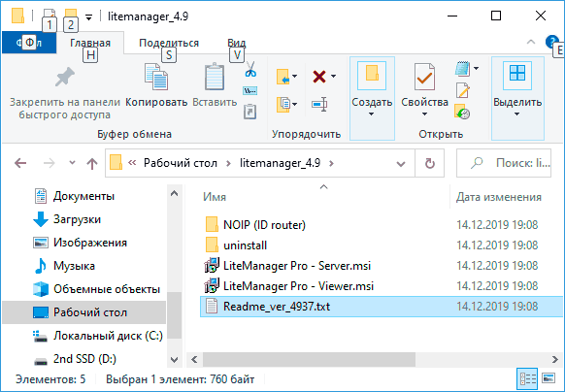Switch to Главная ribbon tab
565x392 pixels.
click(x=90, y=43)
